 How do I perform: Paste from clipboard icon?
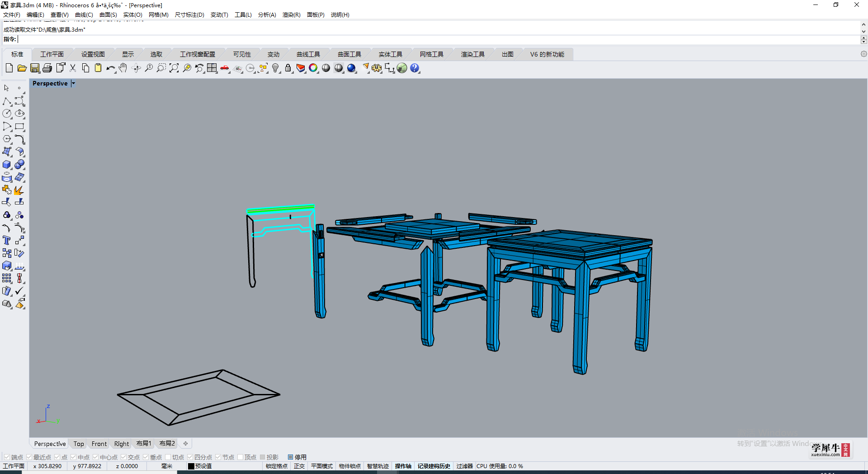(x=98, y=68)
